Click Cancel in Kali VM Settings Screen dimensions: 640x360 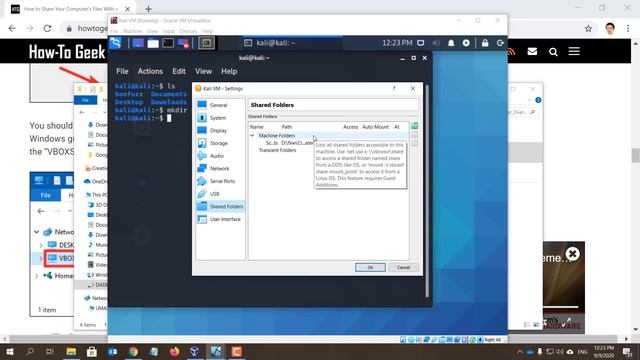click(x=403, y=267)
